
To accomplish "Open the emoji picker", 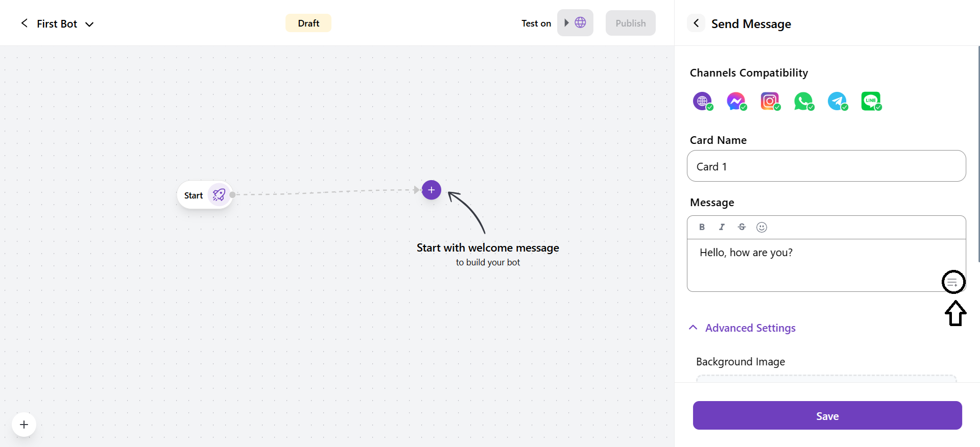I will [x=761, y=227].
